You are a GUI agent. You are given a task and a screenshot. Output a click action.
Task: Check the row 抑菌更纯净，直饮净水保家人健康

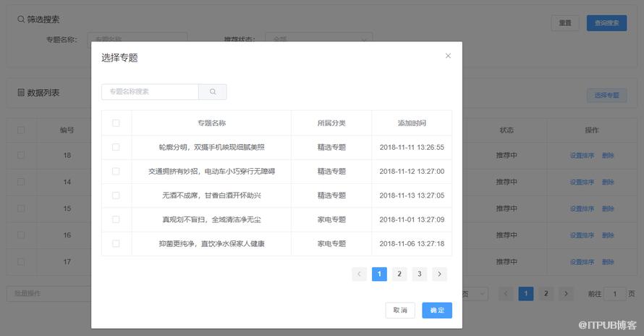click(116, 243)
